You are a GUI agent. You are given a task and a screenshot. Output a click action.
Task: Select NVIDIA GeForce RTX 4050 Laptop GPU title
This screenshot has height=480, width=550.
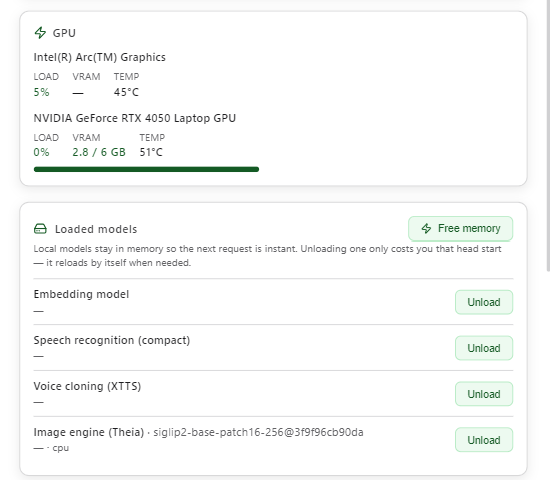135,118
